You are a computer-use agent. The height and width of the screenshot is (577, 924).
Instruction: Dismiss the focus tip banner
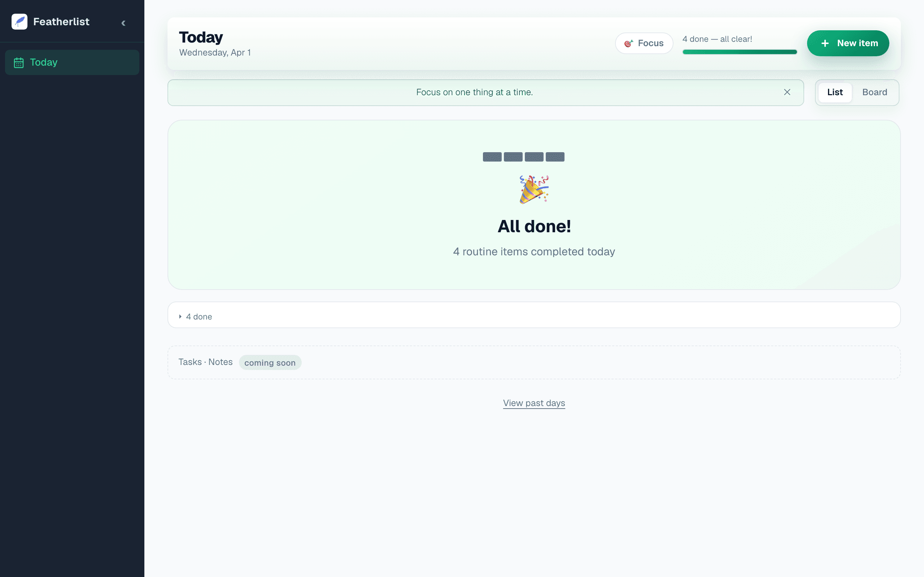(x=787, y=92)
